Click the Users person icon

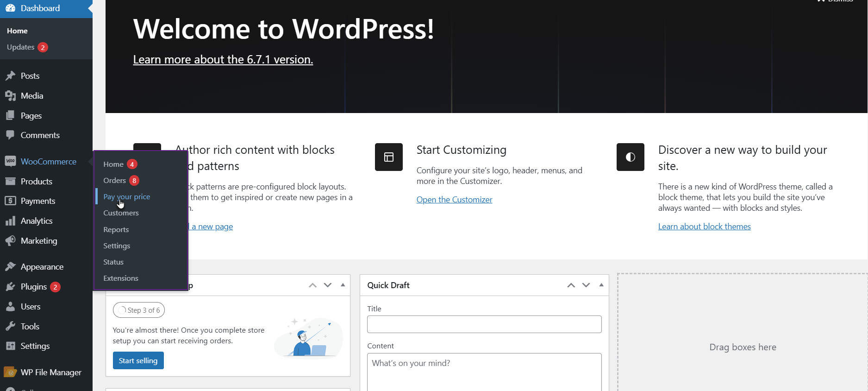[10, 307]
